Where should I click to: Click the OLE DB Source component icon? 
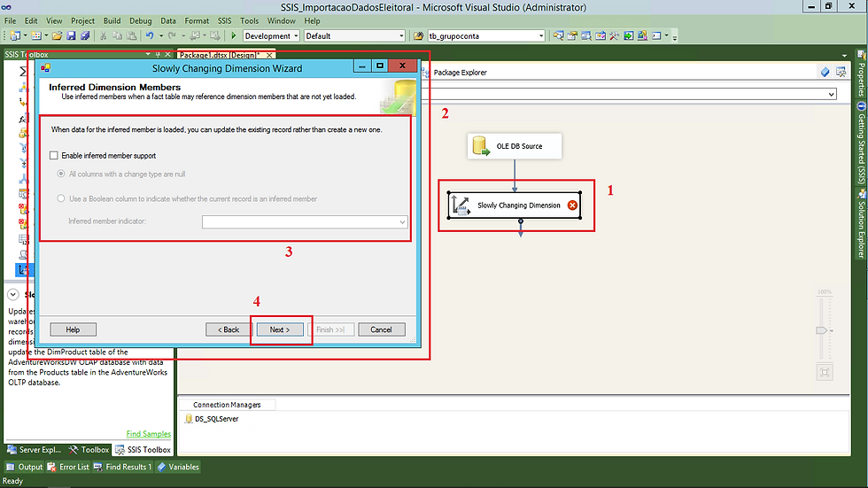coord(480,146)
